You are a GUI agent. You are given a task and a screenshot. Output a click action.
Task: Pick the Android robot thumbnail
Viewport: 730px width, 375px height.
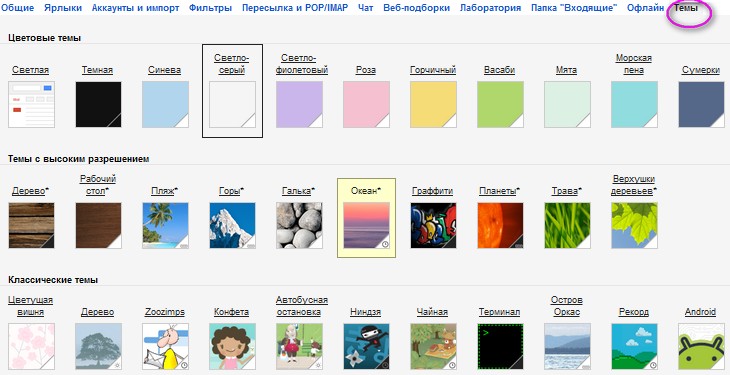(702, 347)
